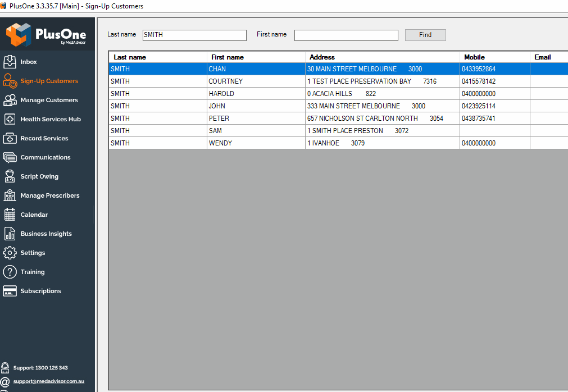Click the PlusOne logo in sidebar
The height and width of the screenshot is (392, 568).
click(x=46, y=34)
